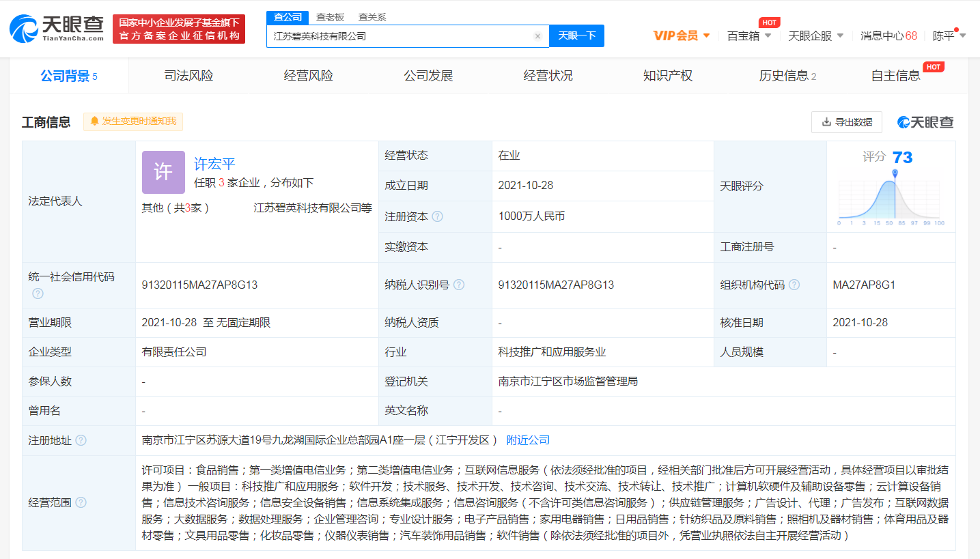Click the 导出数据 export button
This screenshot has height=559, width=980.
[x=846, y=122]
